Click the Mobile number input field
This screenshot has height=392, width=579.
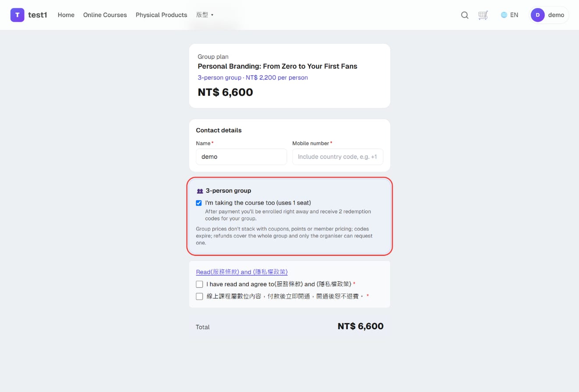(338, 157)
